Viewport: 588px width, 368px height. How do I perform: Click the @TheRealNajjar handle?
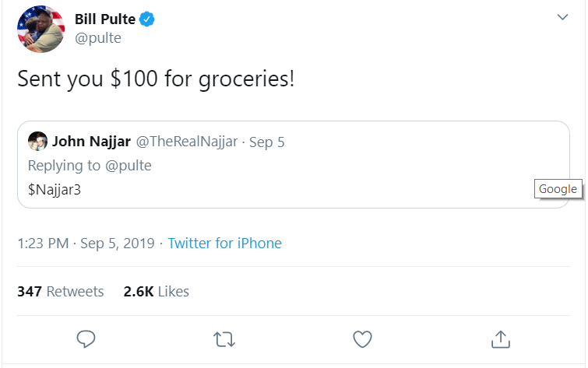click(x=187, y=142)
